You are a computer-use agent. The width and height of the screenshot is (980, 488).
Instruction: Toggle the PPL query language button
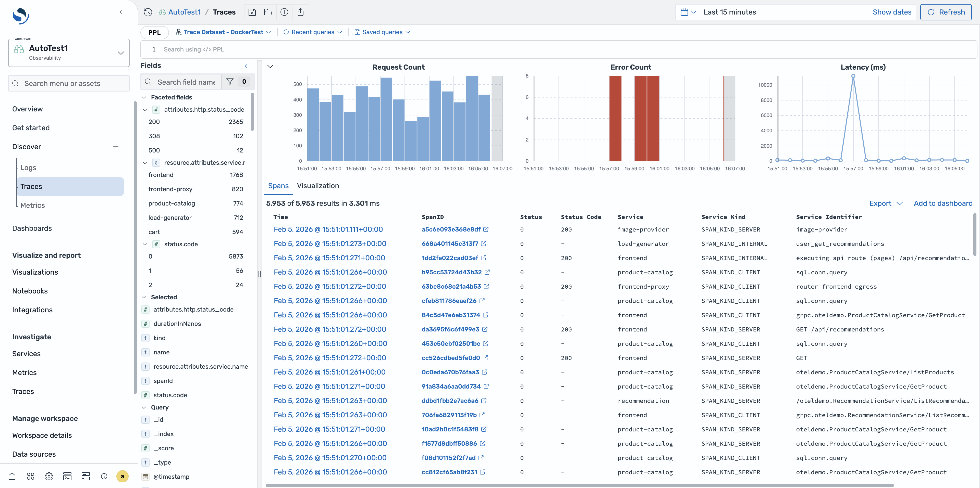[154, 32]
